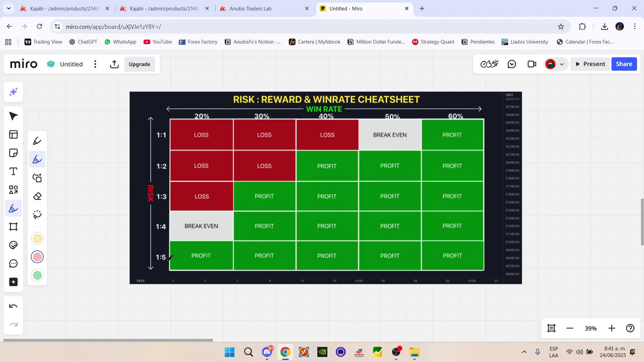Select the Lasso tool
Image resolution: width=644 pixels, height=362 pixels.
[x=37, y=215]
